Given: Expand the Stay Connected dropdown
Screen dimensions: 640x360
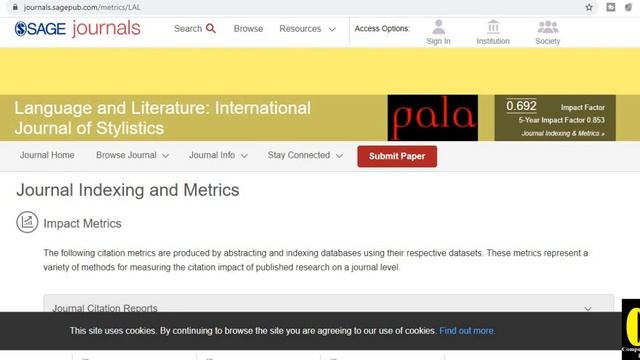Looking at the screenshot, I should pos(305,156).
